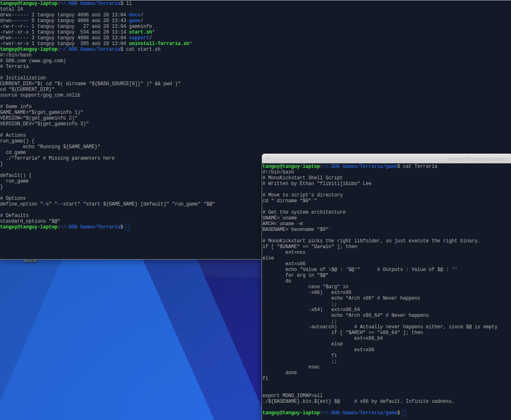The image size is (511, 420).
Task: Click 'source support/gog_com.shlib' line
Action: 40,95
